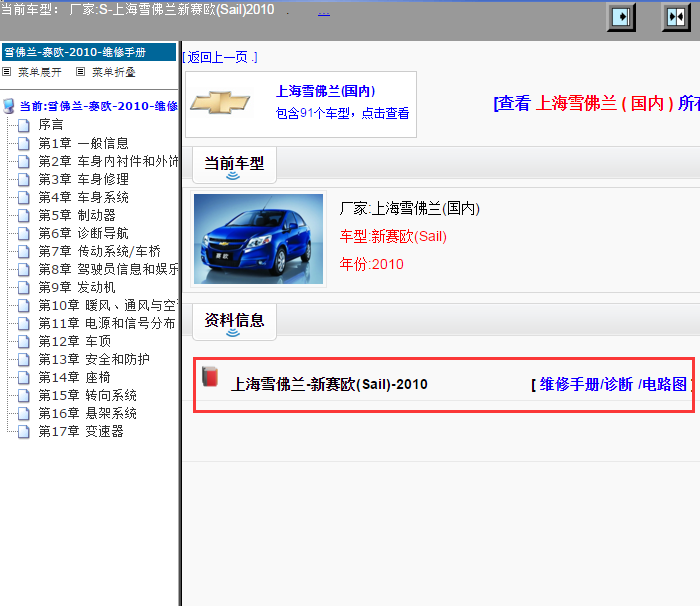Open 第1章 一般信息
This screenshot has height=606, width=700.
(83, 143)
